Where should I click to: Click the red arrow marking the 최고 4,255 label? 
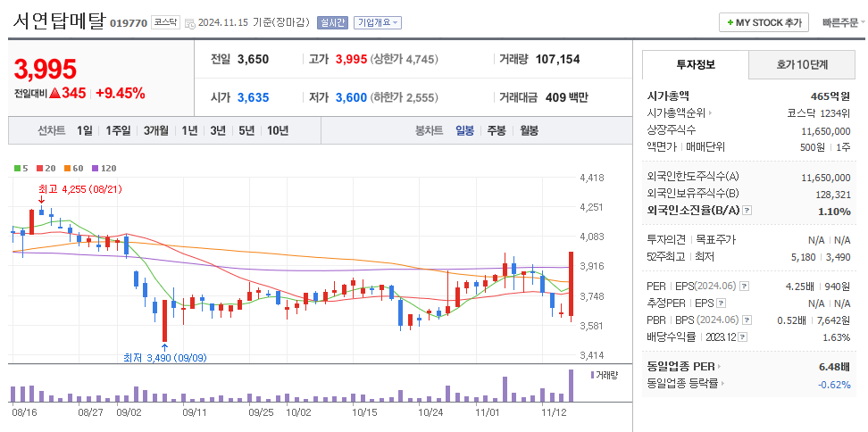click(41, 200)
